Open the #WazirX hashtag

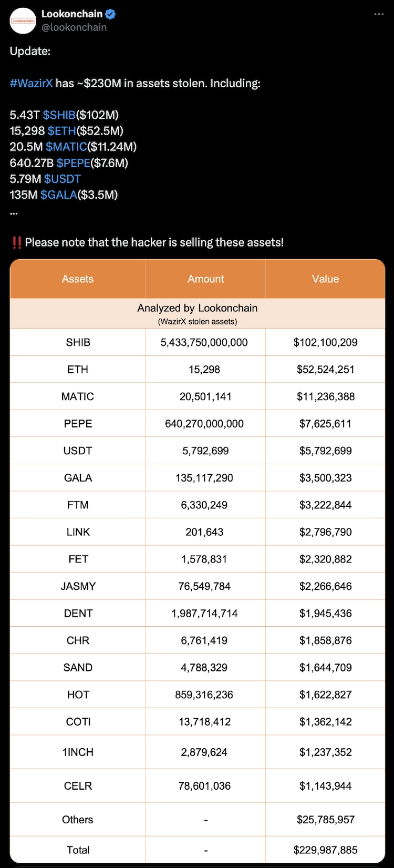[31, 83]
